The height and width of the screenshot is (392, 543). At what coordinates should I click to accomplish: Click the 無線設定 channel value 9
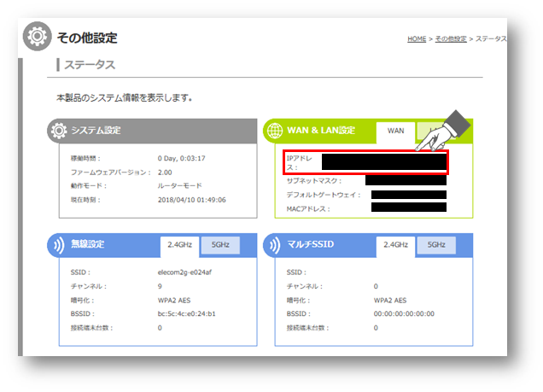[160, 286]
